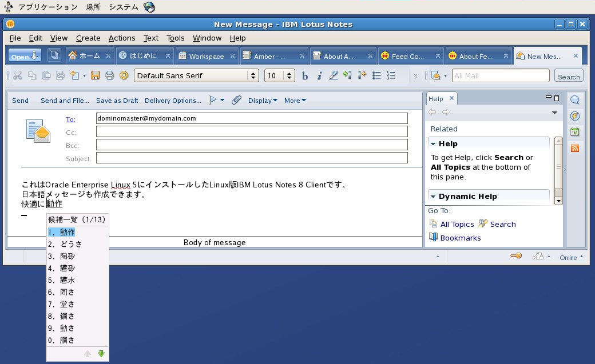595x364 pixels.
Task: Open the follow-up flag dropdown arrow
Action: (223, 100)
